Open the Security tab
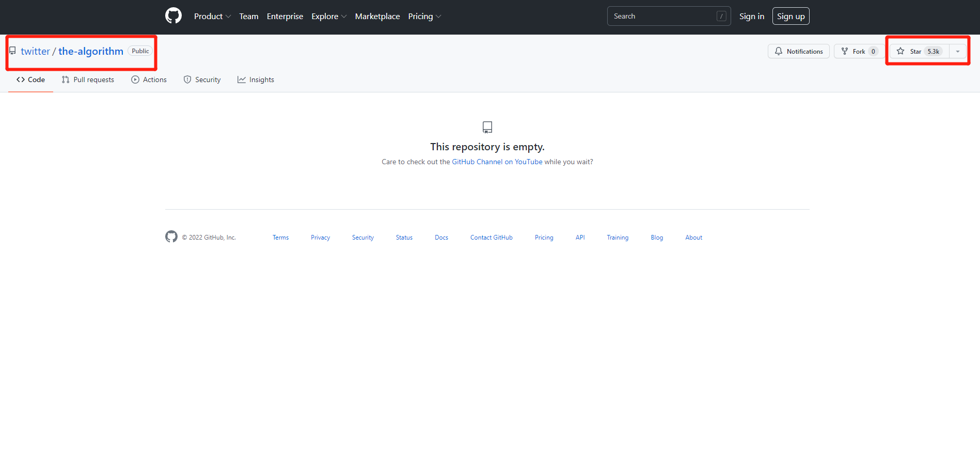Viewport: 980px width, 458px height. coord(202,80)
